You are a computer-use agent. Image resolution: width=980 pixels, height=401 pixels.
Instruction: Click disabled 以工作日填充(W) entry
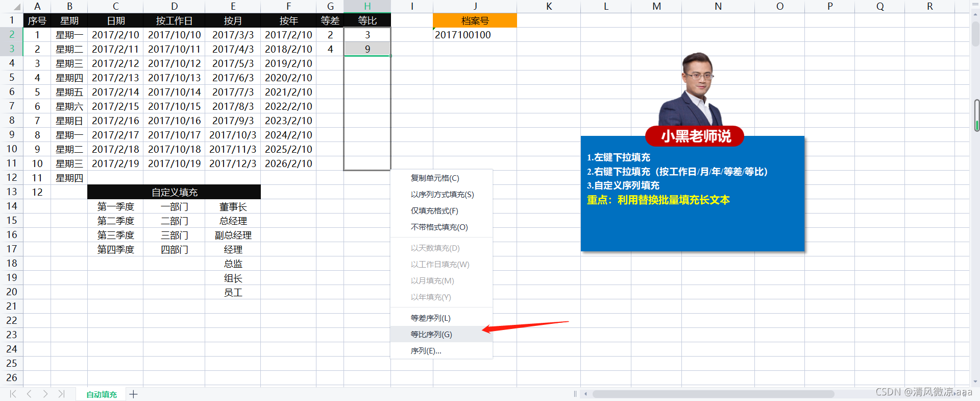[x=442, y=264]
